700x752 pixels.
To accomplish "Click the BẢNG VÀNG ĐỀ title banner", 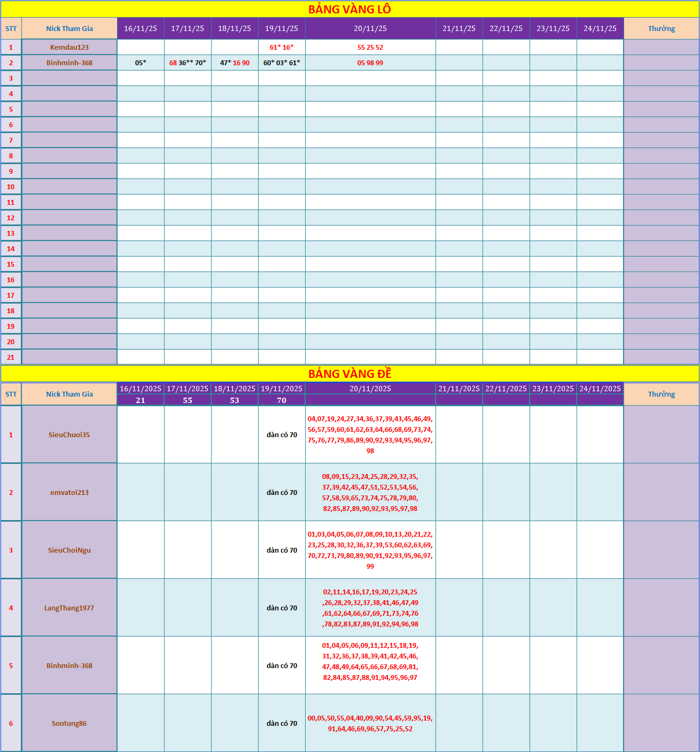I will [349, 374].
